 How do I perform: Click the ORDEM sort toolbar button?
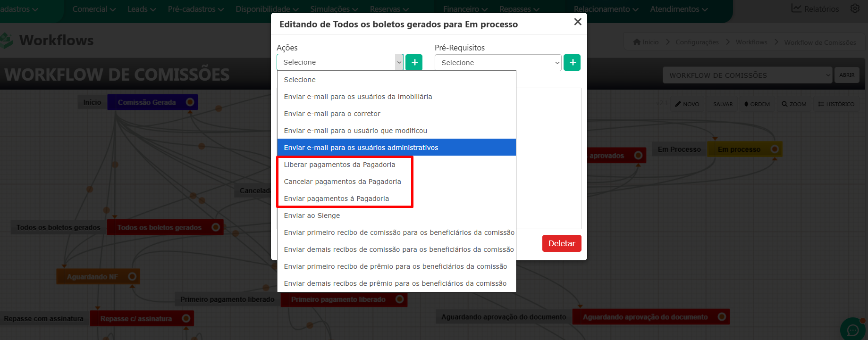(757, 104)
